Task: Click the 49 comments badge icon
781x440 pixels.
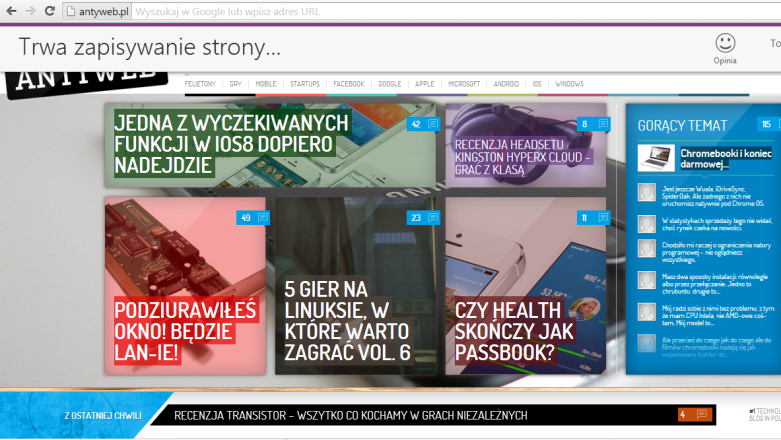Action: point(253,218)
